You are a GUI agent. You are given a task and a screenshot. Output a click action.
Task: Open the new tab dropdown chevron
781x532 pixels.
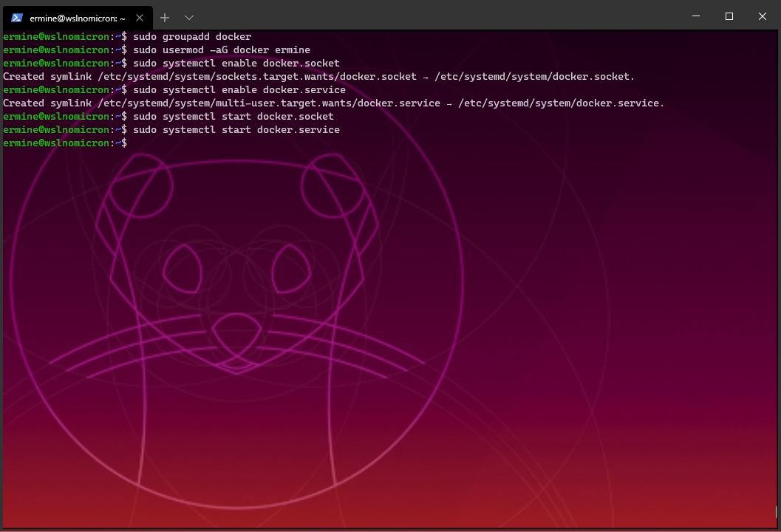coord(189,17)
